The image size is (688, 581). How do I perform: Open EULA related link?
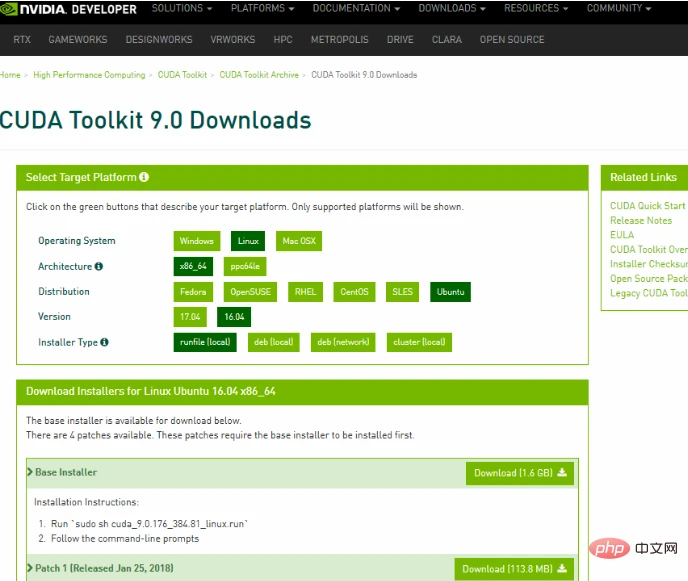[622, 235]
